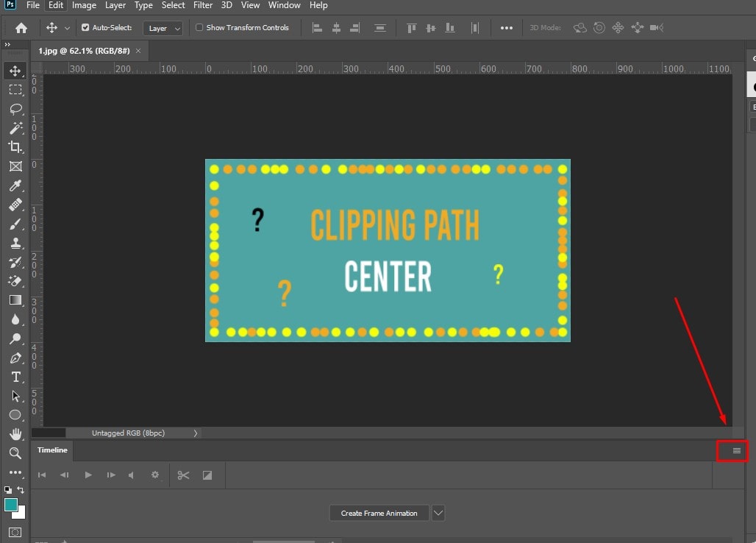The width and height of the screenshot is (756, 543).
Task: Grab the Zoom tool
Action: pos(15,453)
